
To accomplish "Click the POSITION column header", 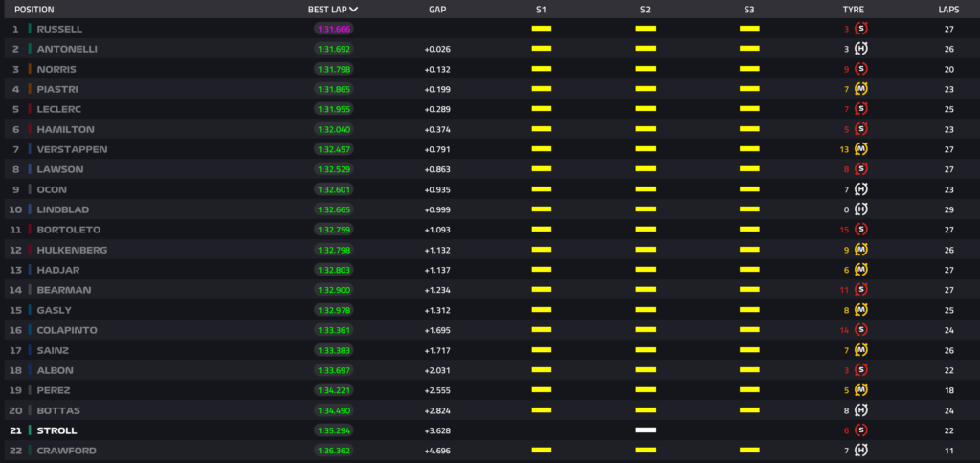I will (x=33, y=10).
